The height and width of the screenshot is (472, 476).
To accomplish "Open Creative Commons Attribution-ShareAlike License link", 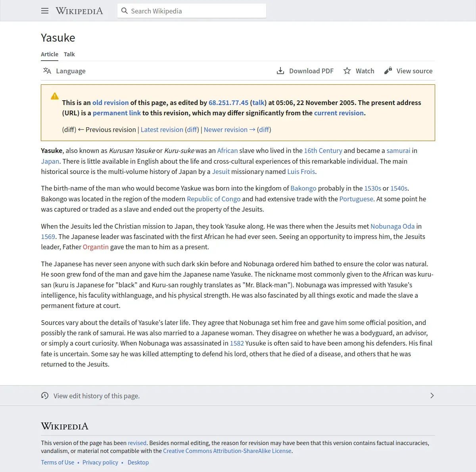I will 227,451.
